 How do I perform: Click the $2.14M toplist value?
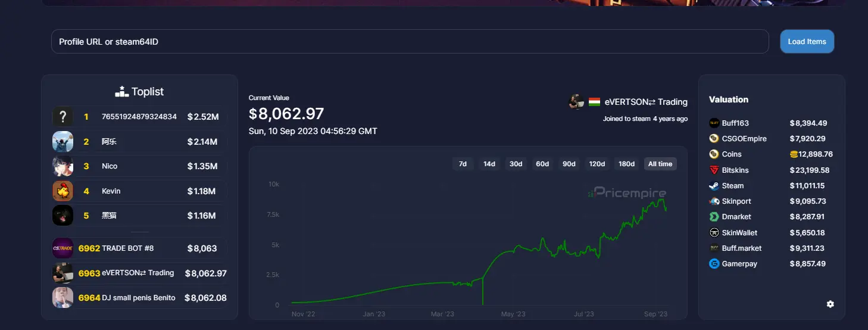point(202,142)
